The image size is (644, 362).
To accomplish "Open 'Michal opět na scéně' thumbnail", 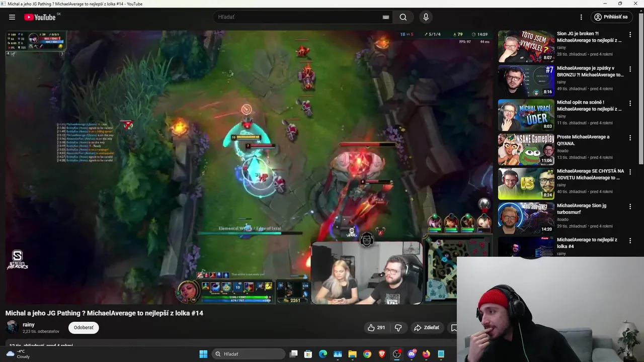I will pos(526,115).
